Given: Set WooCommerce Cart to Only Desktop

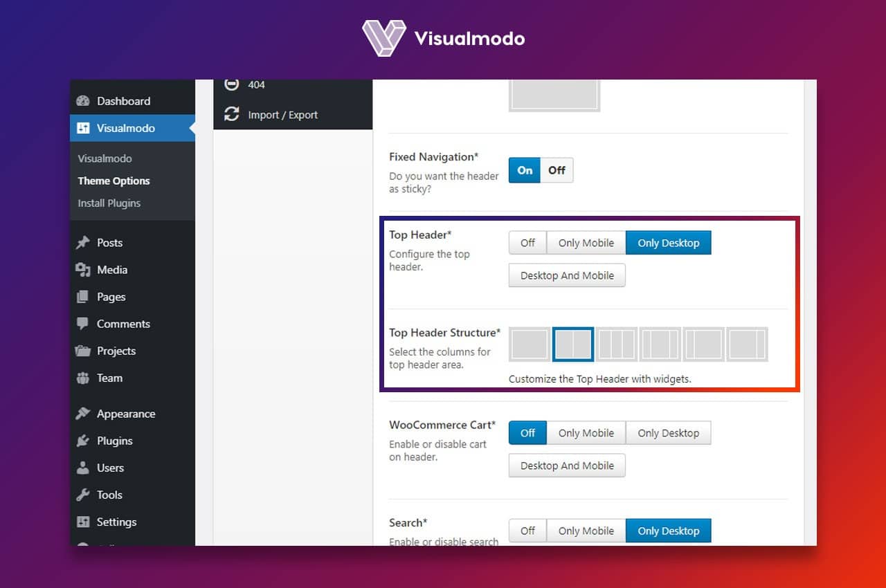Looking at the screenshot, I should coord(668,433).
